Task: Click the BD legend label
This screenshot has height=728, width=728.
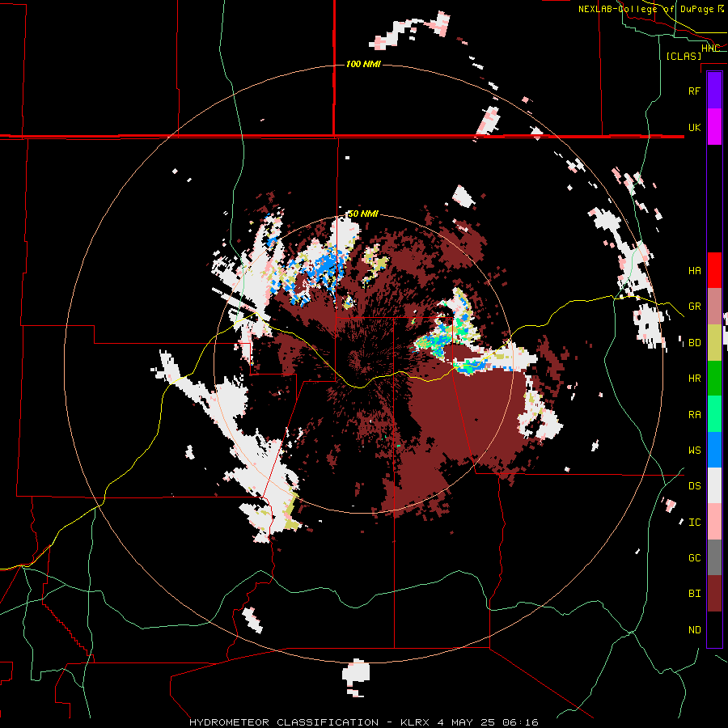Action: (694, 343)
